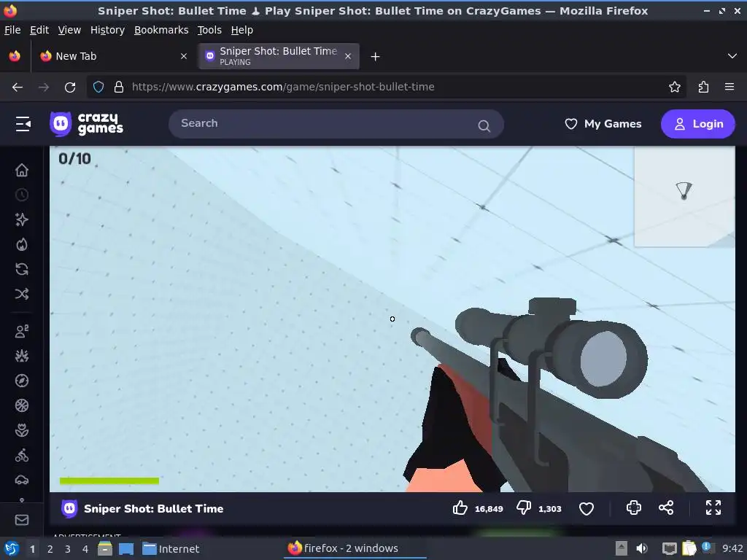The image size is (747, 560).
Task: Pick a random game with shuffle icon
Action: tap(22, 294)
